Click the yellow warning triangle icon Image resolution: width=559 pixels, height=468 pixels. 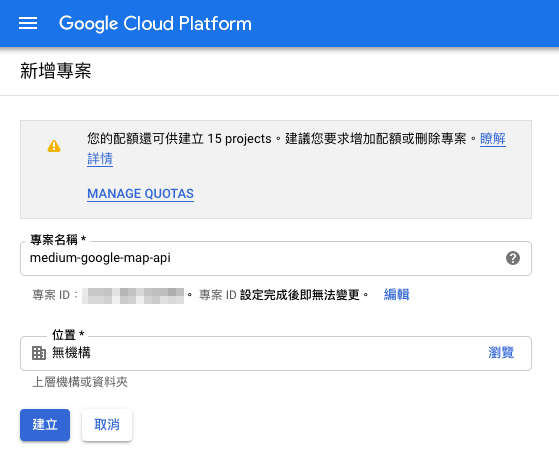point(54,146)
